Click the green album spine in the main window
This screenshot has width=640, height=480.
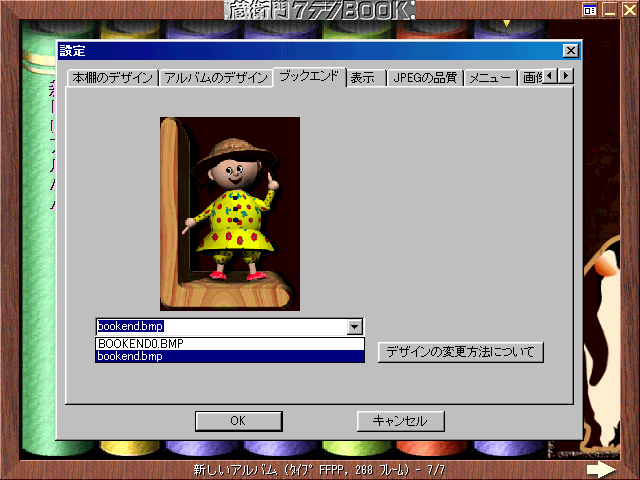39,239
